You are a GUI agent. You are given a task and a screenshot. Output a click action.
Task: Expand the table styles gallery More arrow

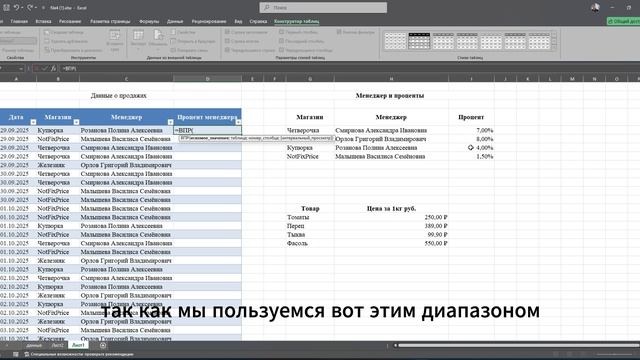554,48
